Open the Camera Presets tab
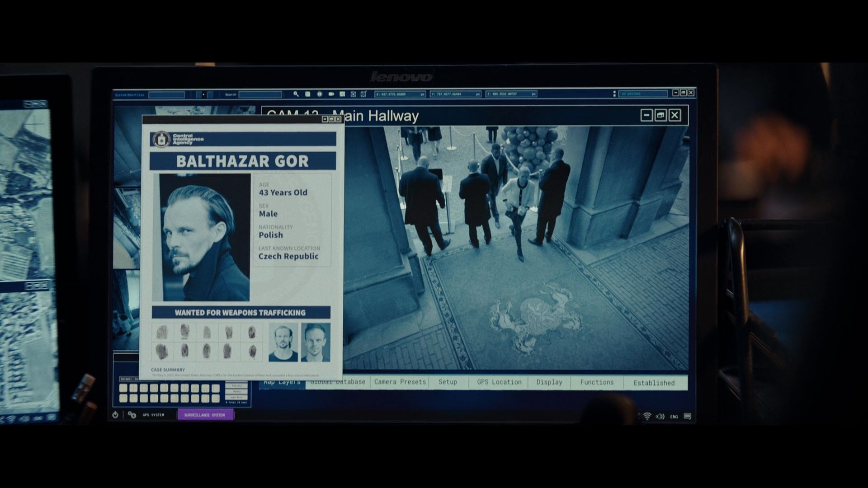 [400, 382]
